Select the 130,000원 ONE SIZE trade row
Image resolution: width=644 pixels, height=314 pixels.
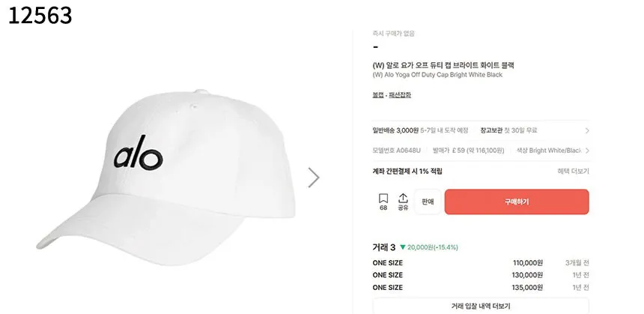tap(480, 275)
